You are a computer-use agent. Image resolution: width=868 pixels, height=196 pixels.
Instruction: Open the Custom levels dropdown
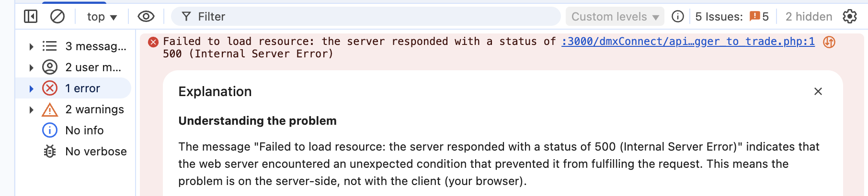(x=615, y=17)
